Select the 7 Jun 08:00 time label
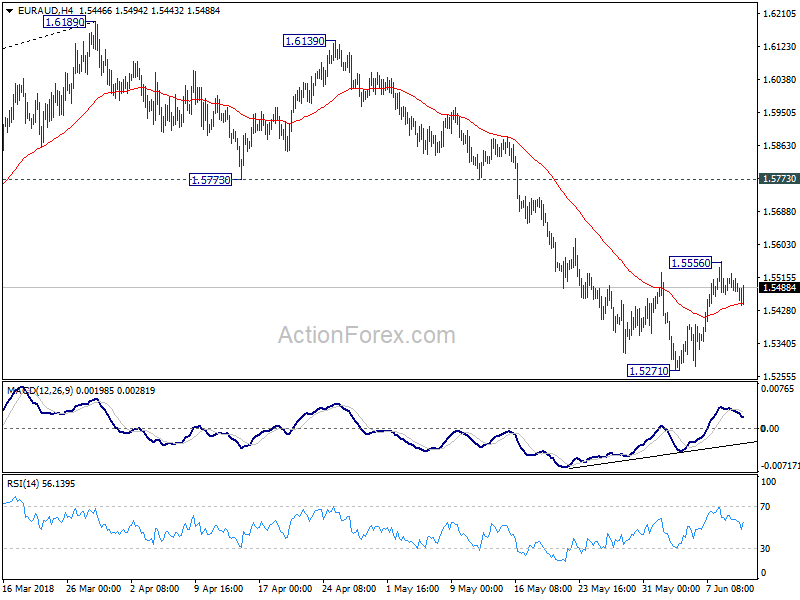The width and height of the screenshot is (800, 600). click(730, 588)
